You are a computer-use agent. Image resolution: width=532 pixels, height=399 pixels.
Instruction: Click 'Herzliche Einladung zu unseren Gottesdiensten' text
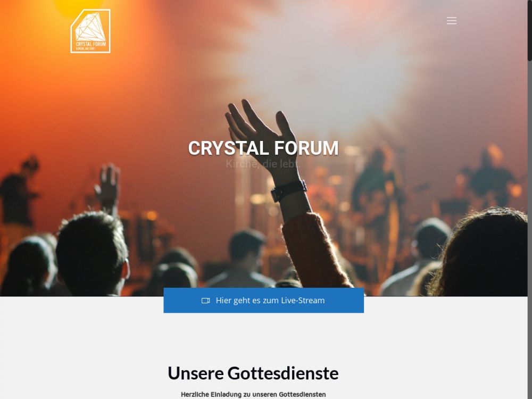pos(253,394)
